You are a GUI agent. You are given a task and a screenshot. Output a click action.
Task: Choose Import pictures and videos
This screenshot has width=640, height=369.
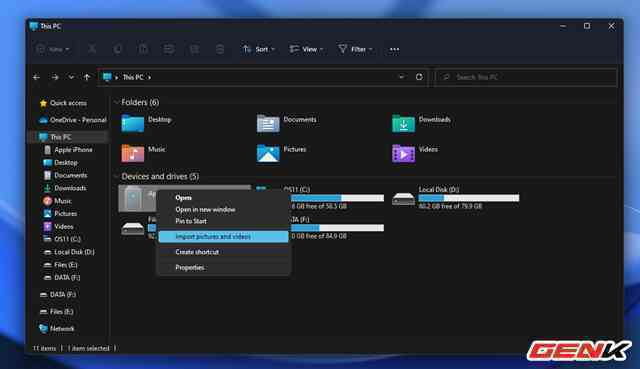coord(224,236)
